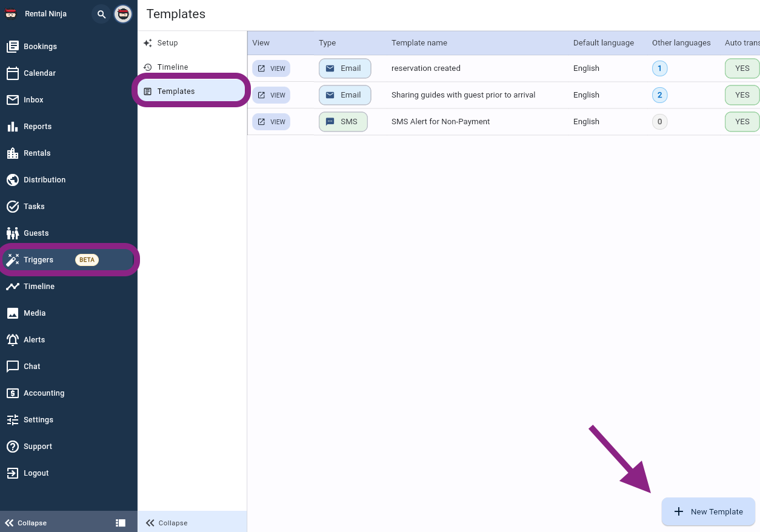760x532 pixels.
Task: Expand other languages badge showing 2
Action: click(x=659, y=95)
